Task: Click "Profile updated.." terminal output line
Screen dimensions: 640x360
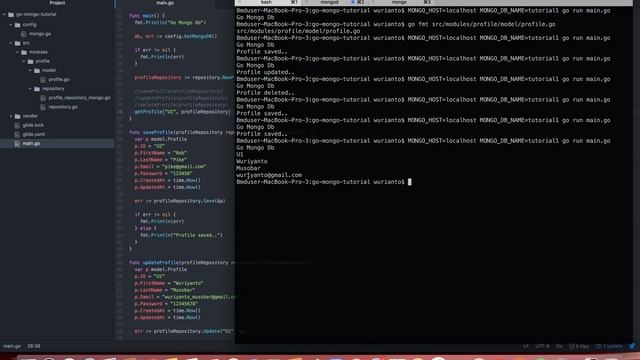Action: pos(265,72)
